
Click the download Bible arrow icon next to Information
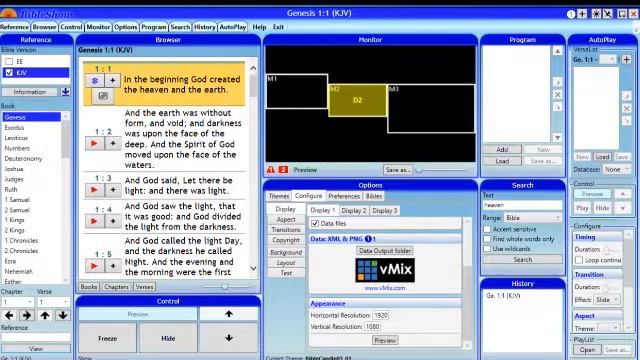coord(65,92)
